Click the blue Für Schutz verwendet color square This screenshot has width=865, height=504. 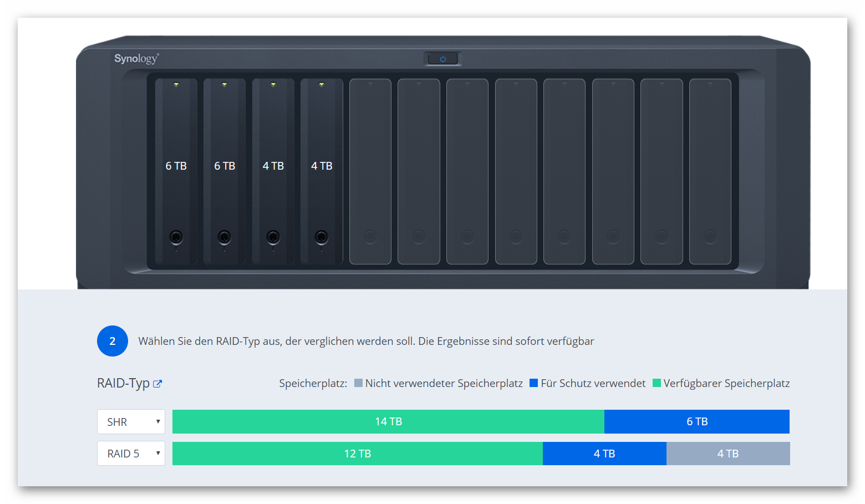point(533,383)
